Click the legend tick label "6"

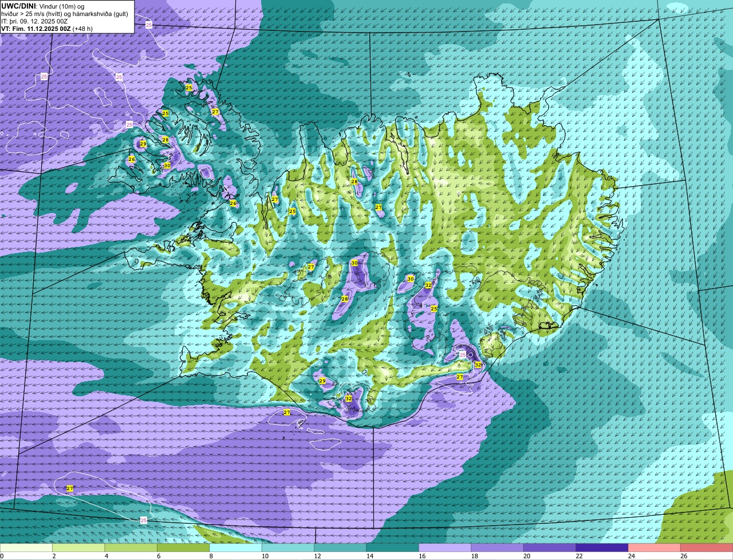click(x=159, y=556)
